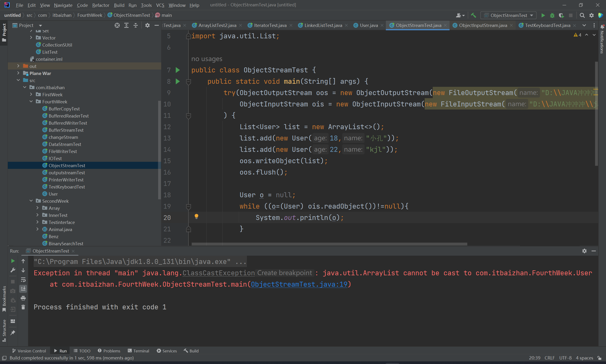606x364 pixels.
Task: Select IOTest in the project tree
Action: tap(55, 158)
